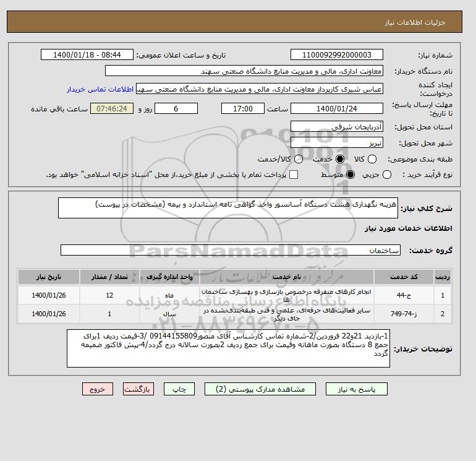Viewport: 476px width, 461px height.
Task: Toggle the اسناد خزانه اسلامی payment checkbox
Action: [294, 174]
